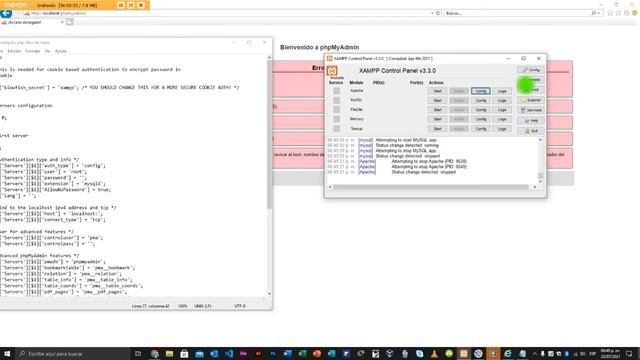This screenshot has width=640, height=360.
Task: Open a new browser tab
Action: point(70,22)
